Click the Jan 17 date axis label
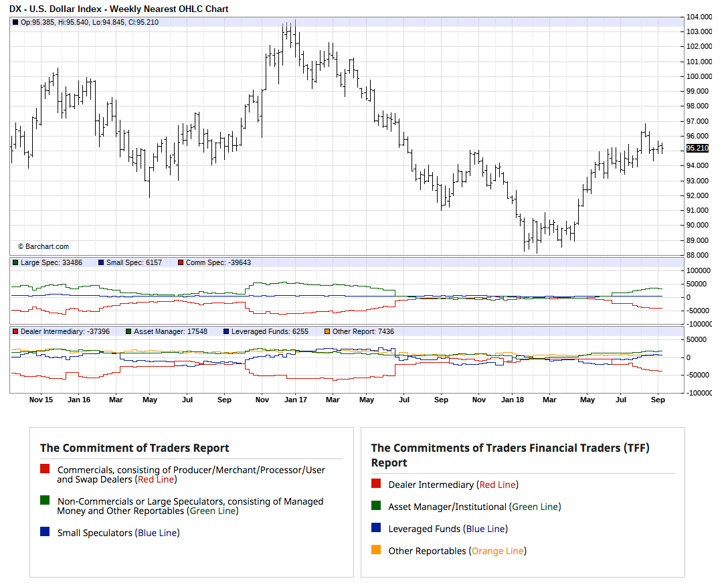Screen dimensions: 728x583 [x=296, y=400]
